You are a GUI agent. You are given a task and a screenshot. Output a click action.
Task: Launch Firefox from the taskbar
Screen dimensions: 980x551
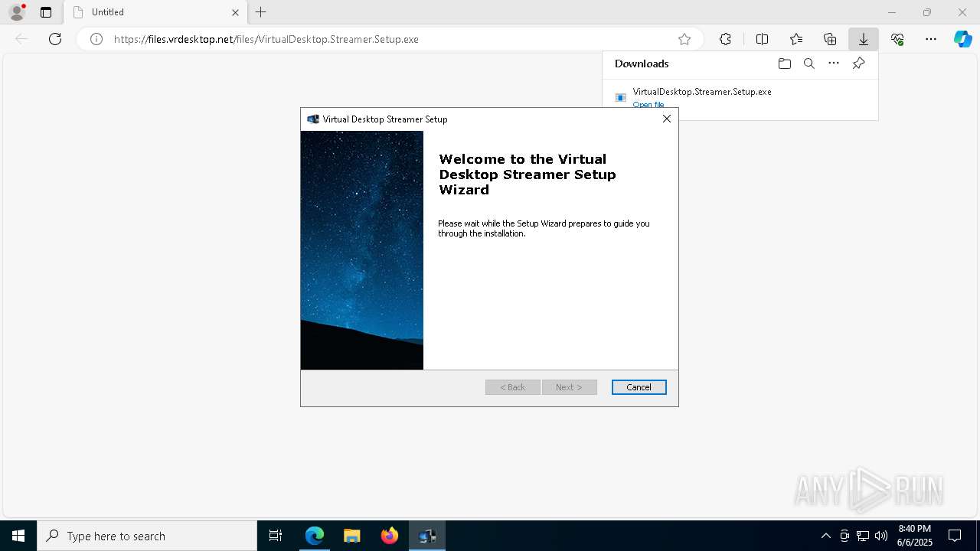pyautogui.click(x=390, y=536)
